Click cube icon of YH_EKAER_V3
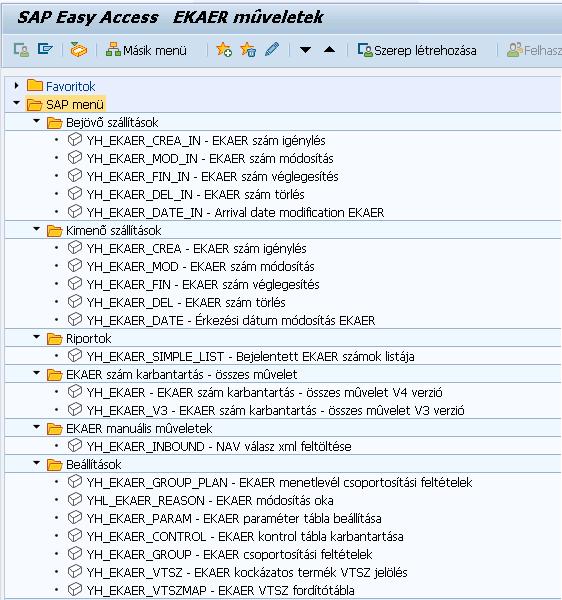 [75, 409]
